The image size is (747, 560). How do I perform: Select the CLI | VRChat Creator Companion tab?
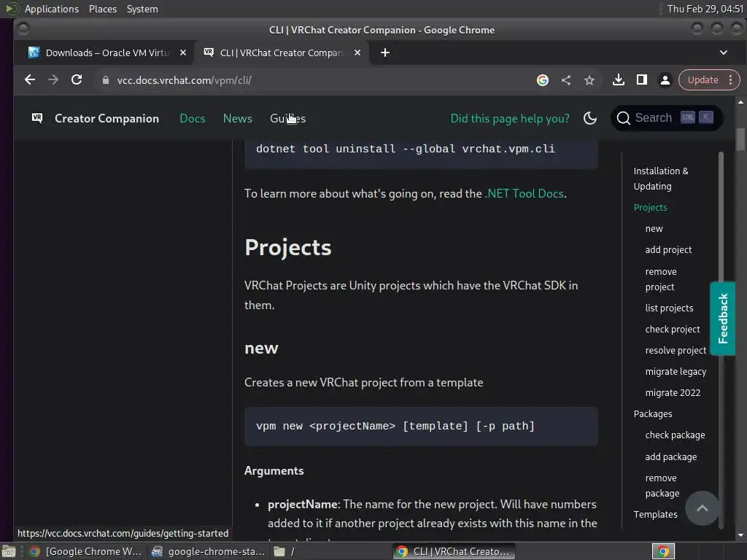pyautogui.click(x=281, y=52)
